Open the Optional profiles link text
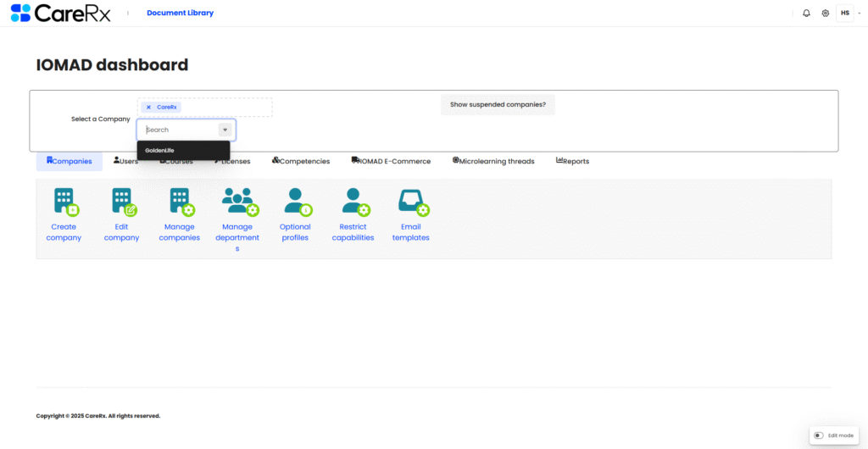 tap(295, 232)
